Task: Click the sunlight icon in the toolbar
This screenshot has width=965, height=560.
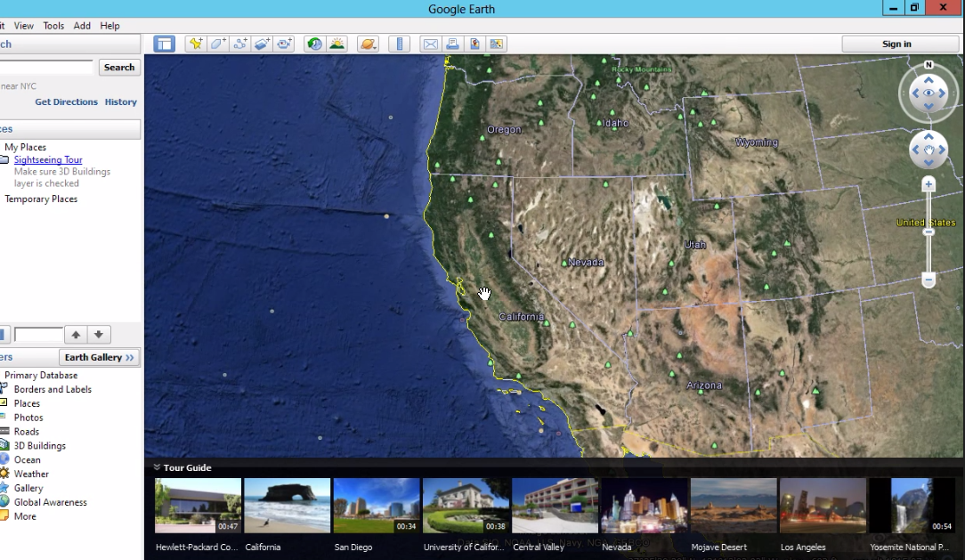Action: tap(337, 44)
